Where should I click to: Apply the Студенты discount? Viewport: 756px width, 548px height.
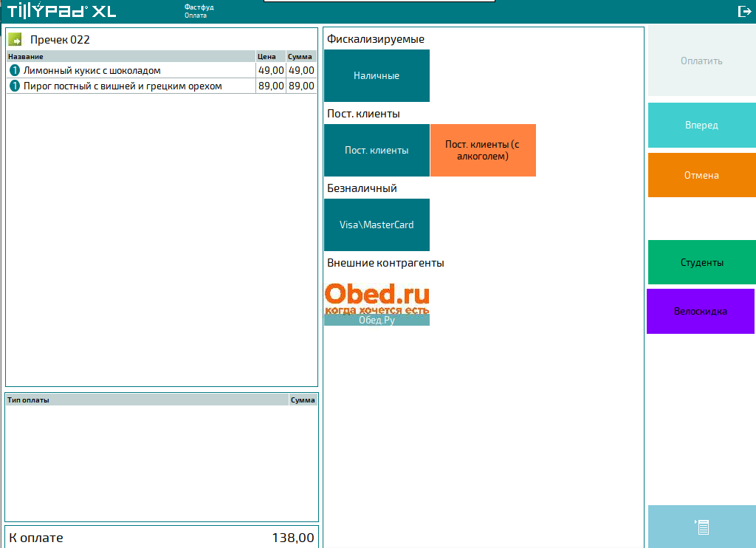click(x=701, y=262)
